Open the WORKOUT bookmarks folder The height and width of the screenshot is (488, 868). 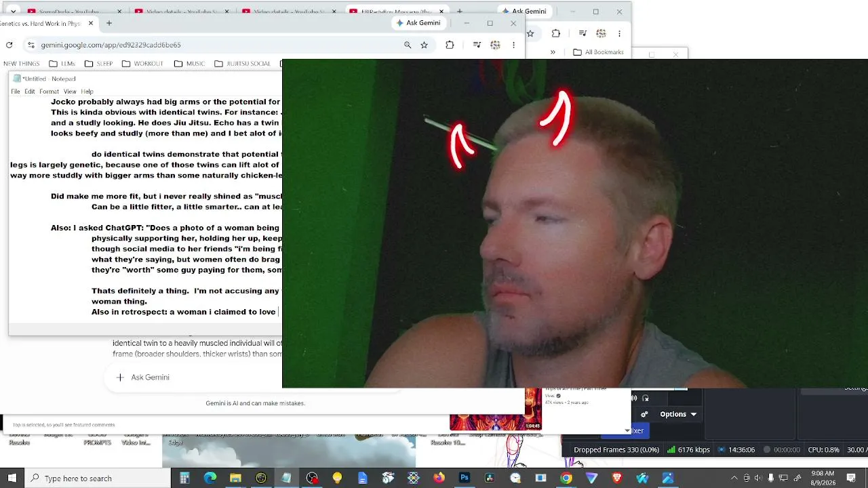click(x=142, y=64)
